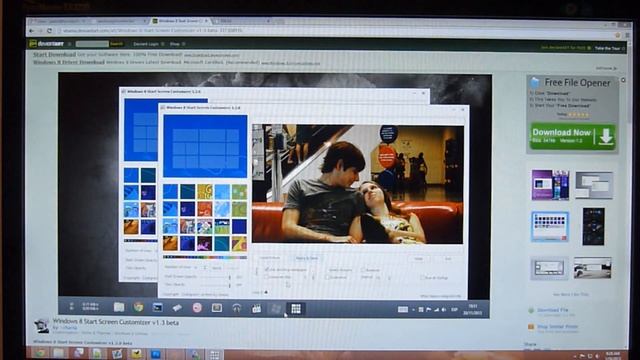
Task: Open the author avatar beside the title
Action: click(x=42, y=326)
